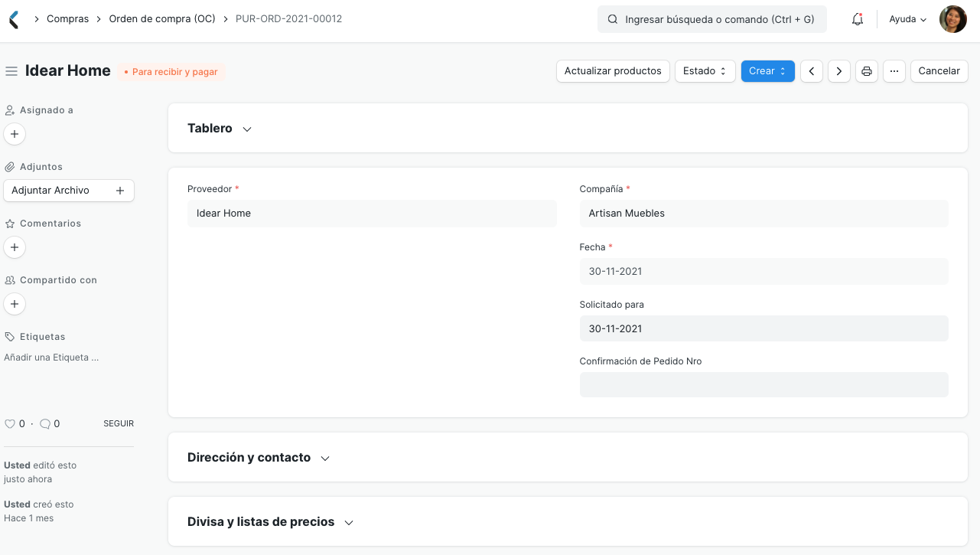Expand Divisa y listas de precios section

point(271,522)
